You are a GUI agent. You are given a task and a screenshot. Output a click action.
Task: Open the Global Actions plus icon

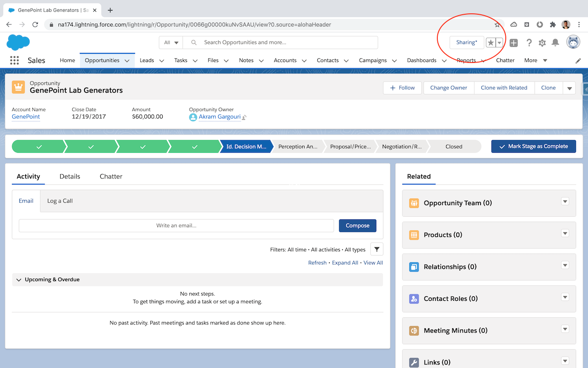point(514,43)
